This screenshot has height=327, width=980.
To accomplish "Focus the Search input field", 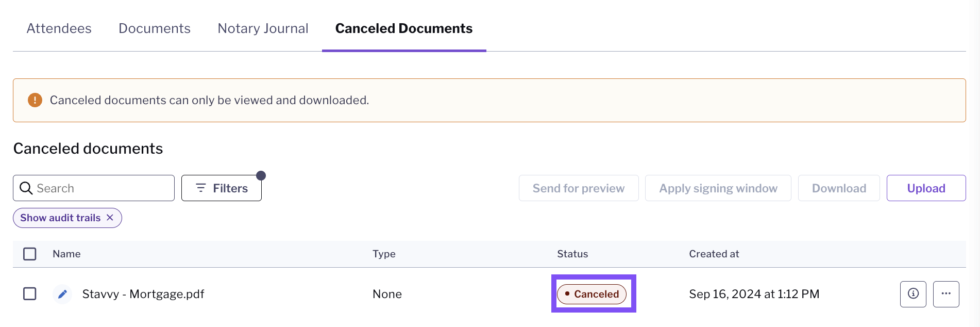I will [x=94, y=188].
